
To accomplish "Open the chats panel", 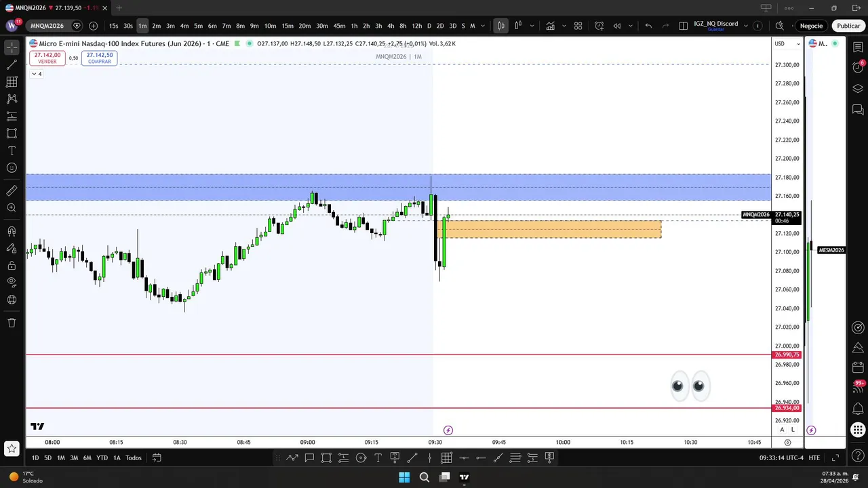I will click(858, 110).
